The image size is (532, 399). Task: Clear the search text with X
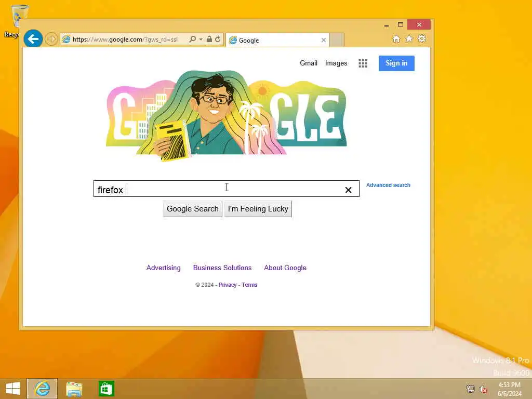[x=348, y=190]
